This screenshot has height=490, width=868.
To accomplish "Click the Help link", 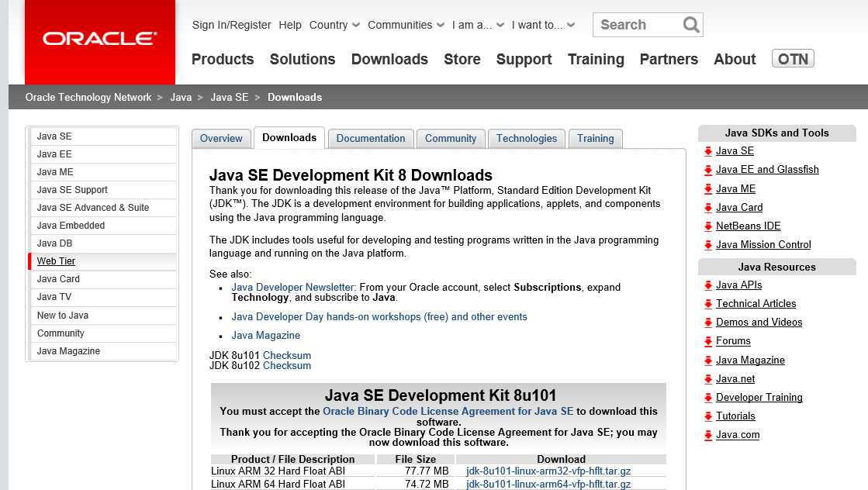I will [x=290, y=25].
